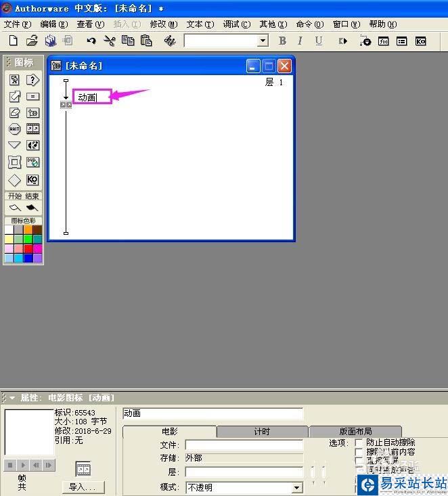Open the Knowledge Objects toolbar icon

[420, 41]
